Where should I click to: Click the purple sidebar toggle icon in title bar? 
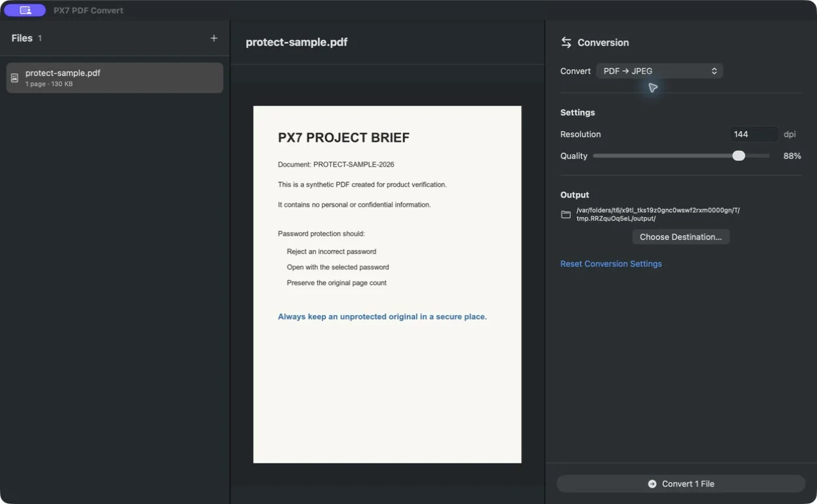coord(25,10)
